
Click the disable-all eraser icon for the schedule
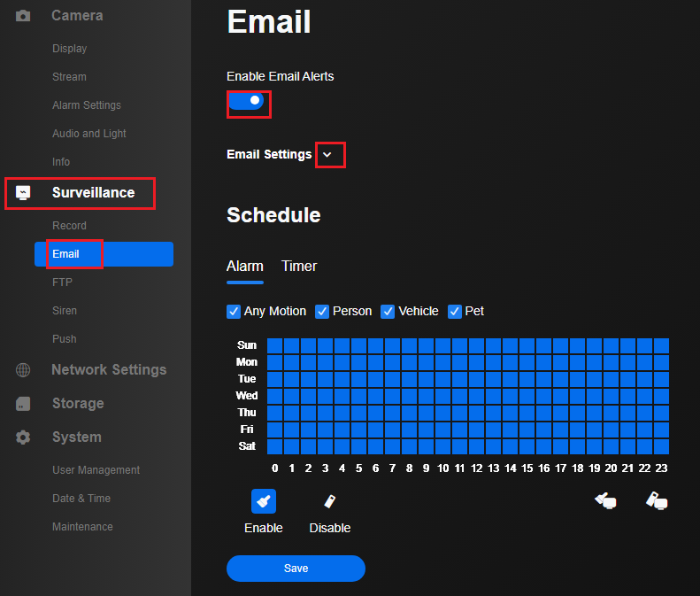click(656, 501)
